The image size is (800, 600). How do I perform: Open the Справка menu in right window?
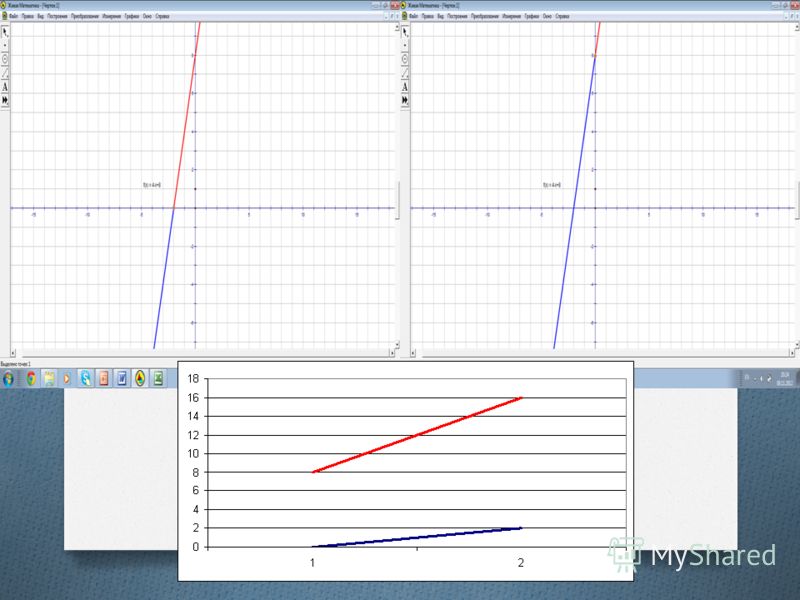pyautogui.click(x=562, y=16)
